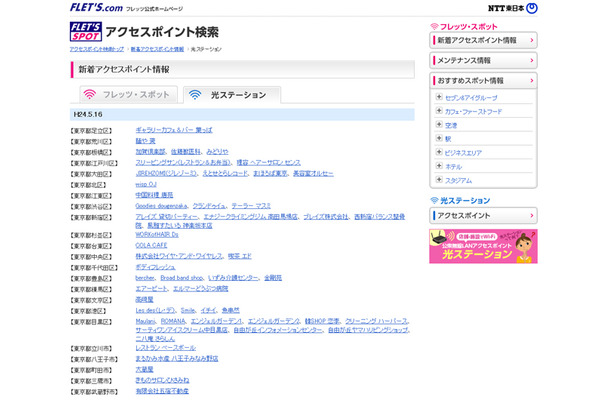Open the プレイズ株式会社 link
610x400 pixels.
click(326, 217)
